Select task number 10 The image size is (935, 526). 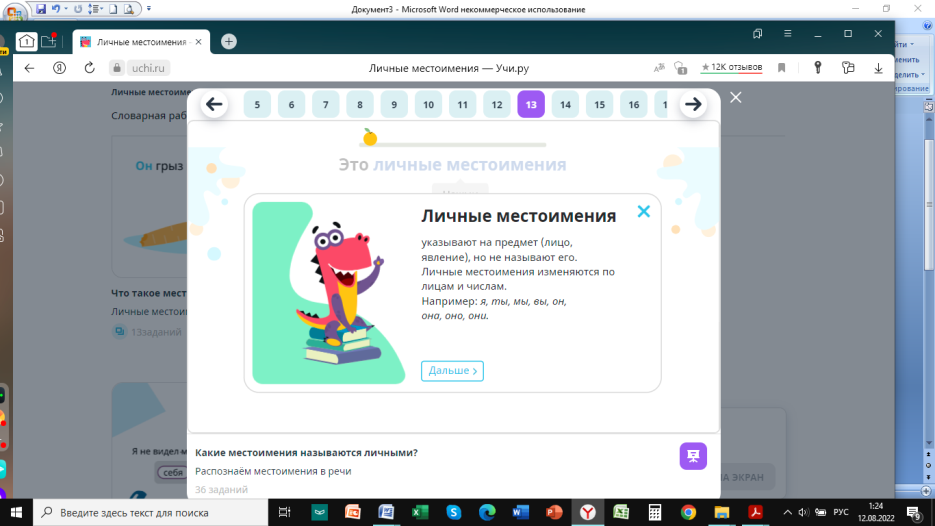tap(428, 104)
